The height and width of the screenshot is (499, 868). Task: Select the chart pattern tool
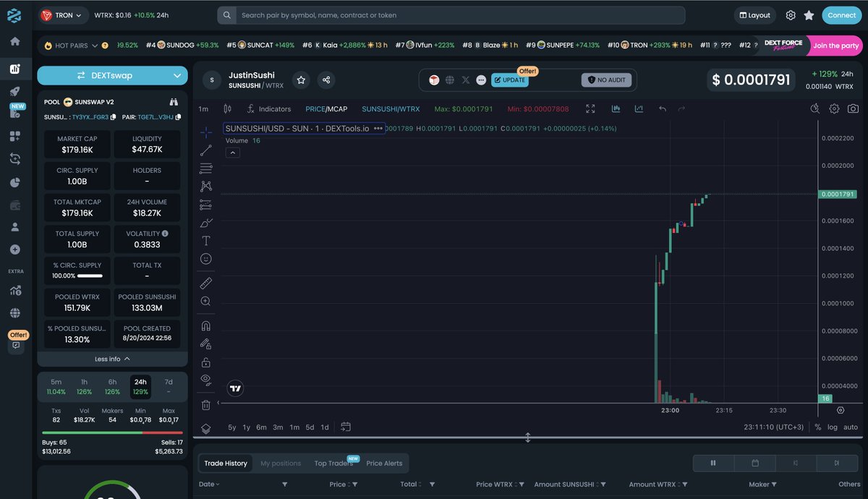coord(206,187)
